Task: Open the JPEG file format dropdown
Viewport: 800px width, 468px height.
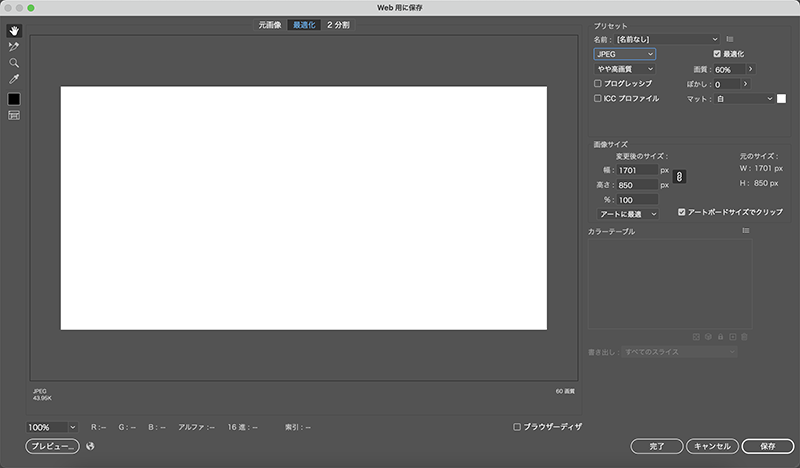Action: point(624,54)
